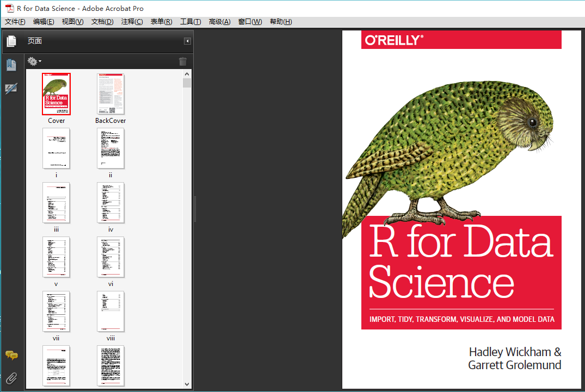Click the 'R for Data Science' cover title
Screen dimensions: 585x392
coord(461,261)
